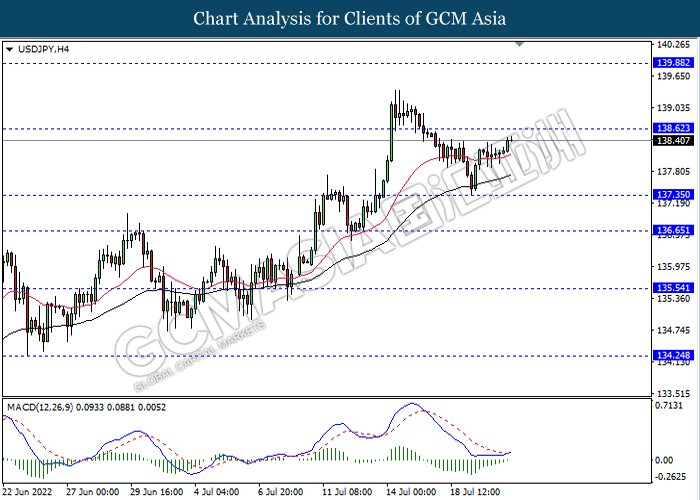The width and height of the screenshot is (700, 500).
Task: Open the USDJPY,H4 symbol dropdown arrow
Action: point(9,50)
